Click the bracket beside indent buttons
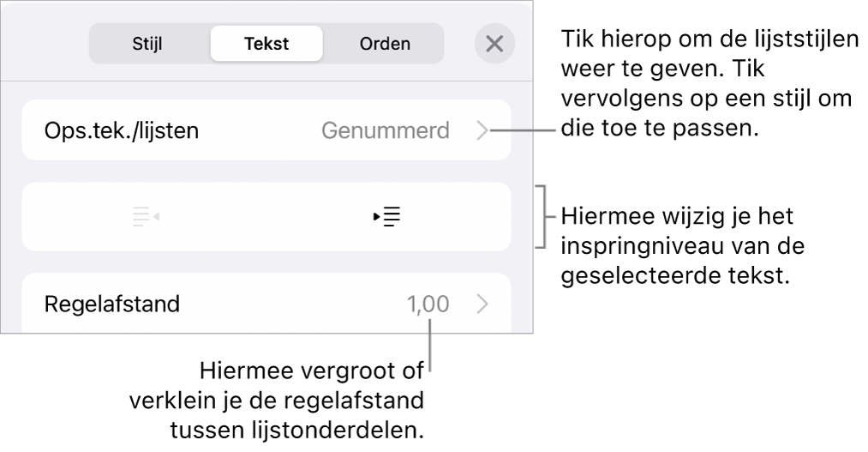Screen dimensions: 868x452 tap(541, 216)
